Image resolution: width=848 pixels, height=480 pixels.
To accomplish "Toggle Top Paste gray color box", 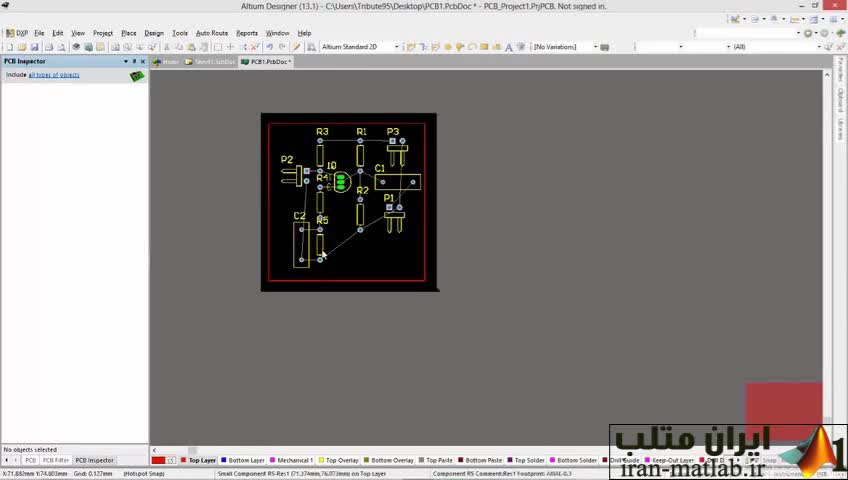I will click(x=421, y=461).
